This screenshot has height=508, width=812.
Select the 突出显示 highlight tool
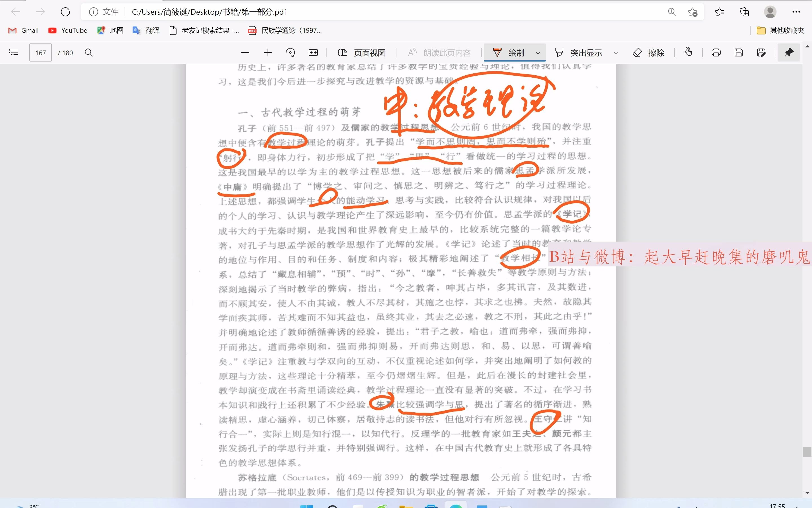[x=579, y=53]
